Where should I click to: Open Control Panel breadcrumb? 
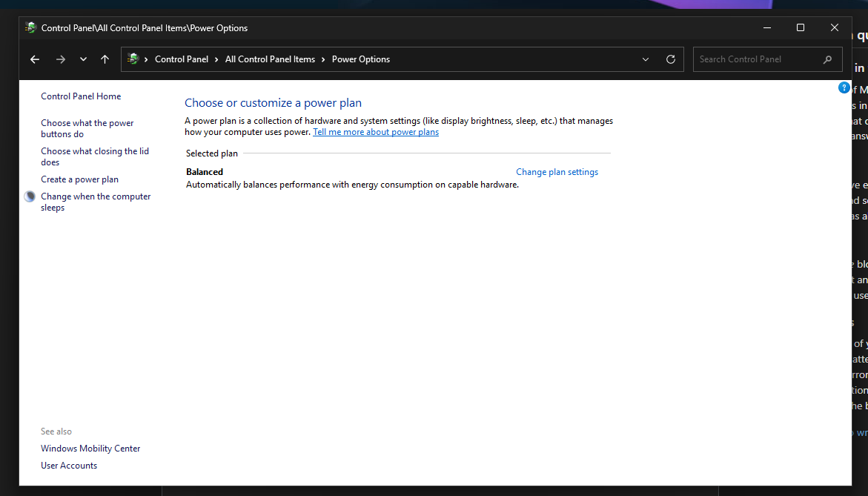(182, 59)
